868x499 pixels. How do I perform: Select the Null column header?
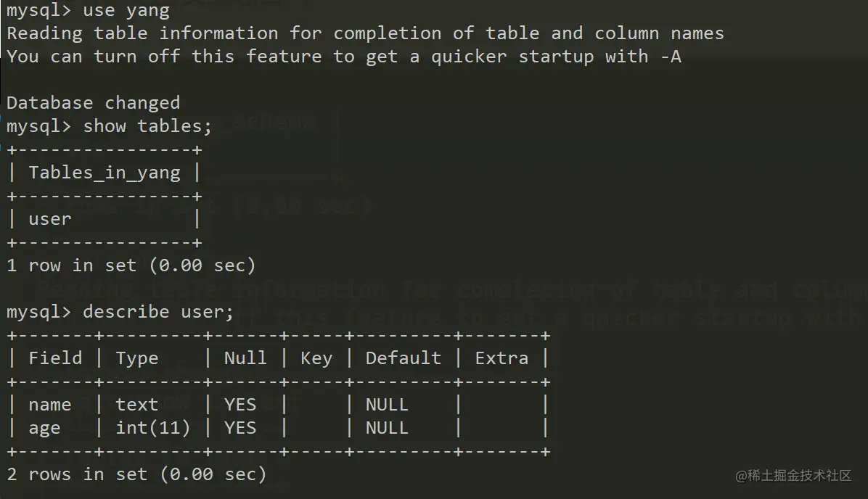245,358
